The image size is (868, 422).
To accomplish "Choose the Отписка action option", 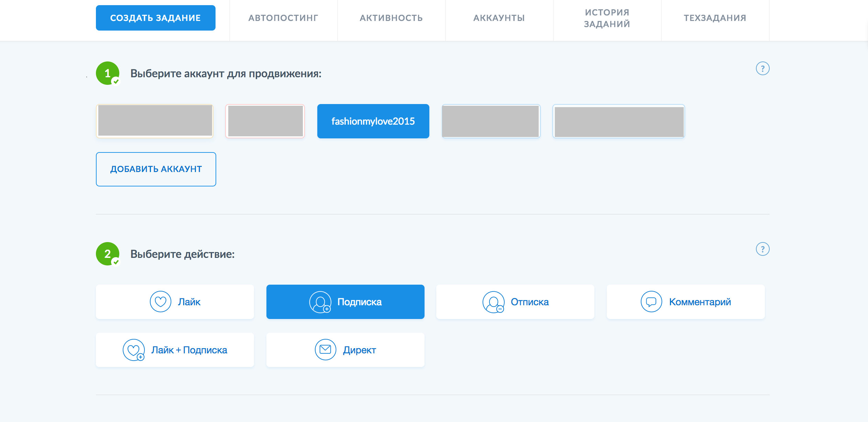I will [x=515, y=302].
